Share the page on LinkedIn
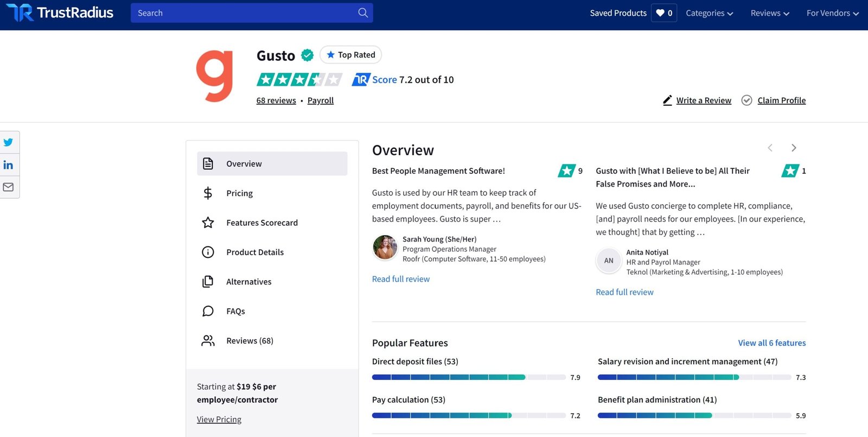 coord(8,165)
